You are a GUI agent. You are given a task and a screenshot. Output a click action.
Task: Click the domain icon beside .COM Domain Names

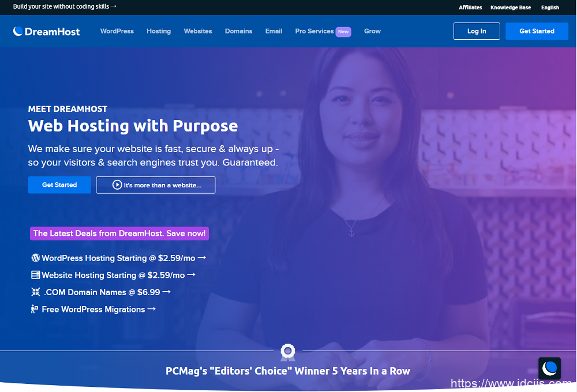[x=35, y=292]
